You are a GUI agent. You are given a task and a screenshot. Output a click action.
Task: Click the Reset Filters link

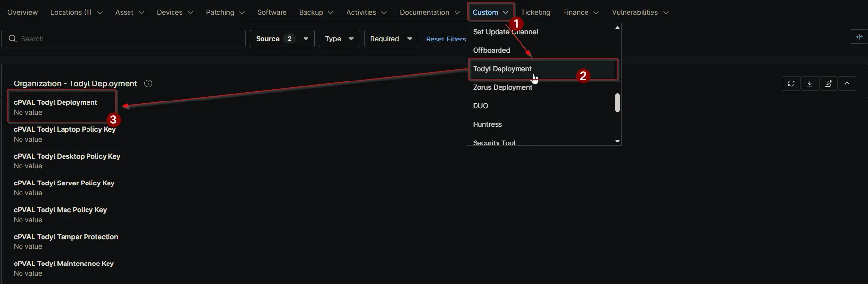click(x=446, y=39)
